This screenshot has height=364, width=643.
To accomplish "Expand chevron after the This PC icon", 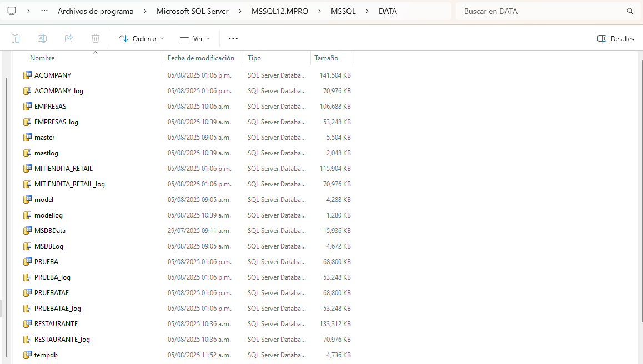I will tap(28, 11).
